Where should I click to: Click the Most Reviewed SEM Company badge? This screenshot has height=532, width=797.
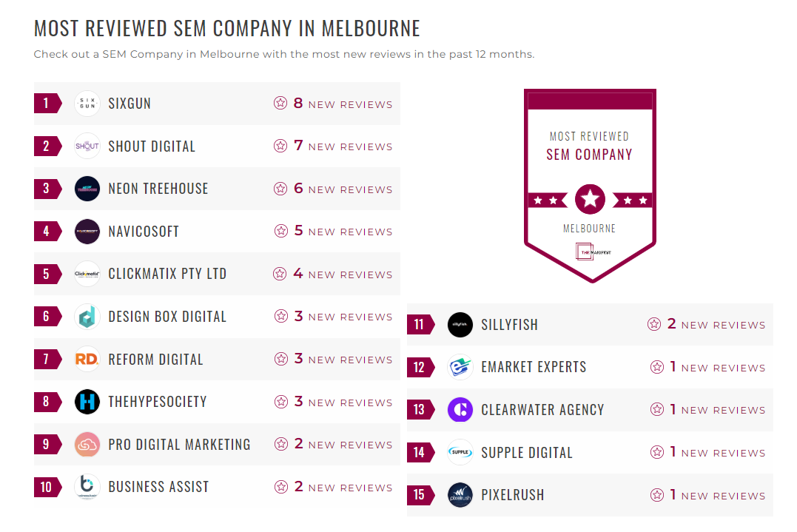pos(590,185)
